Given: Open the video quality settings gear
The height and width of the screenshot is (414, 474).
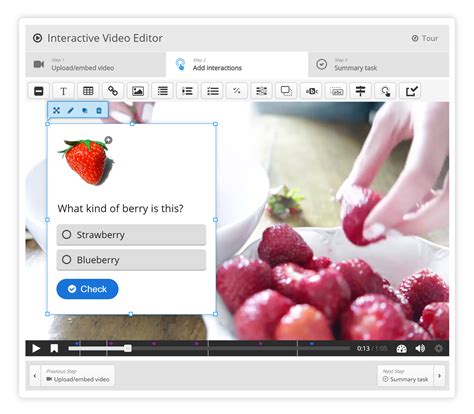Looking at the screenshot, I should (x=439, y=348).
